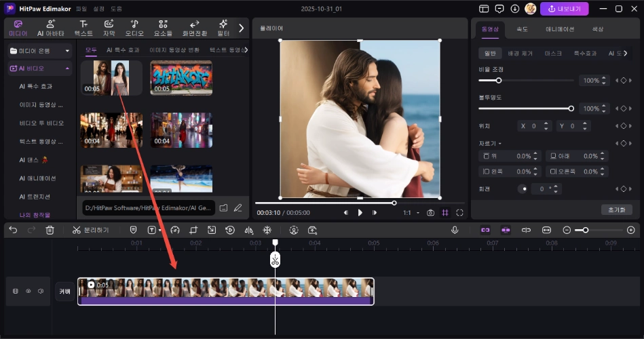Click the 불투명도 opacity slider
The width and height of the screenshot is (644, 339).
[x=525, y=108]
